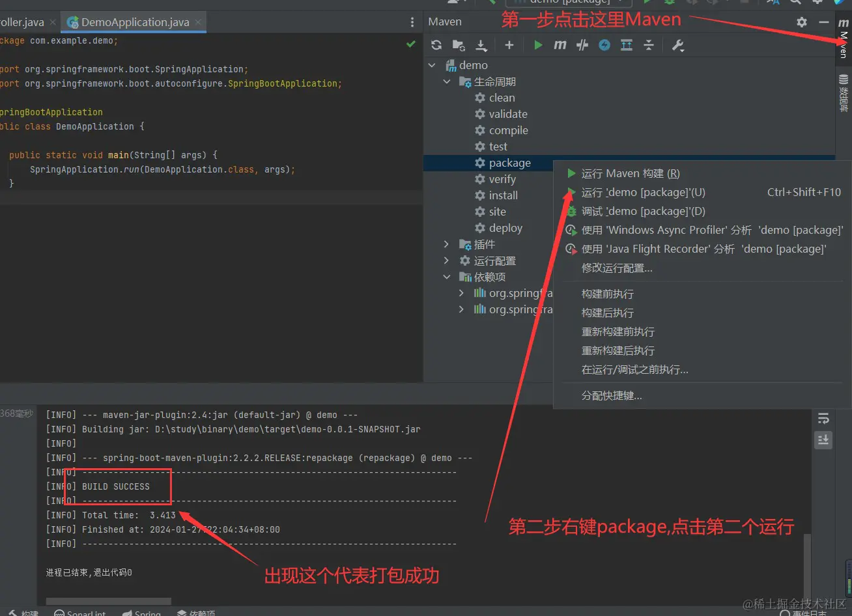Open Maven settings via the wrench icon
Viewport: 852px width, 616px height.
click(677, 45)
